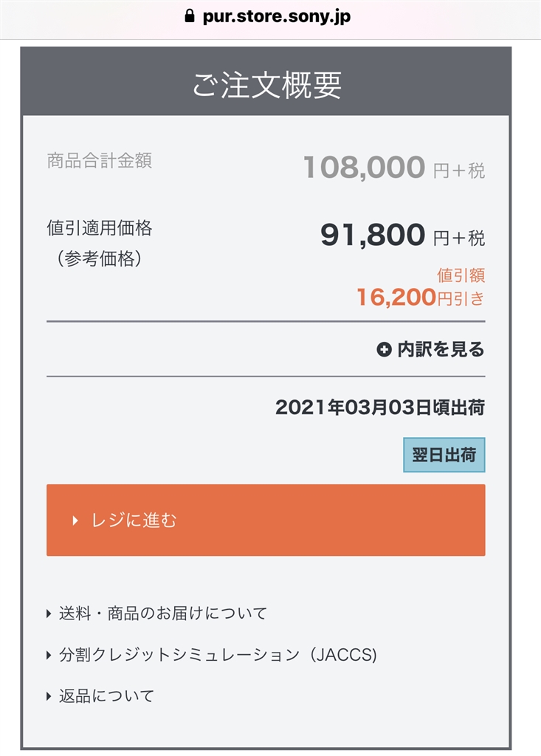This screenshot has width=541, height=756.
Task: Click triangle beside 送料・商品のお届けについて
Action: [49, 613]
